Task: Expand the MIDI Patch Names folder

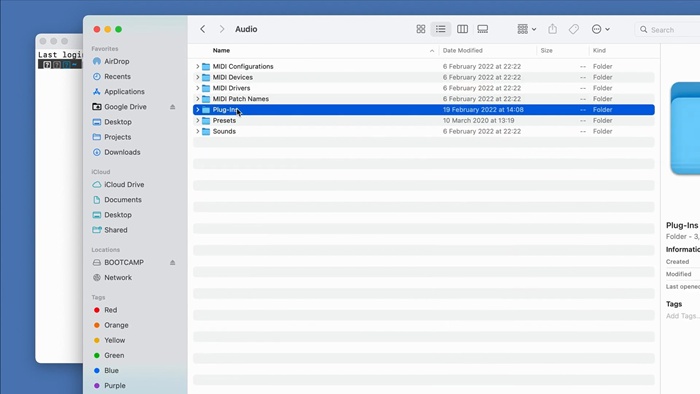Action: [198, 99]
